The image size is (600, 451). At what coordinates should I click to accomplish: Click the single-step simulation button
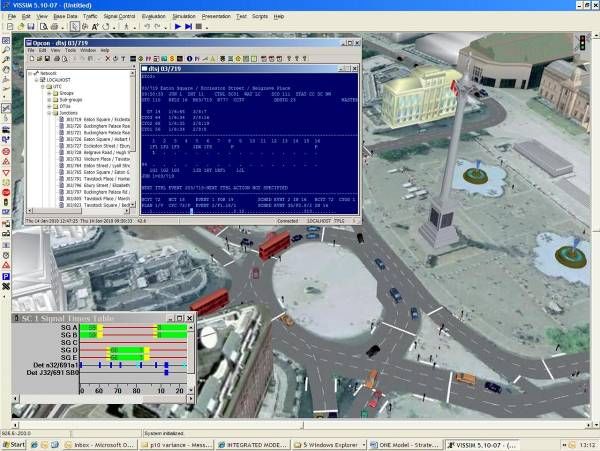[188, 26]
